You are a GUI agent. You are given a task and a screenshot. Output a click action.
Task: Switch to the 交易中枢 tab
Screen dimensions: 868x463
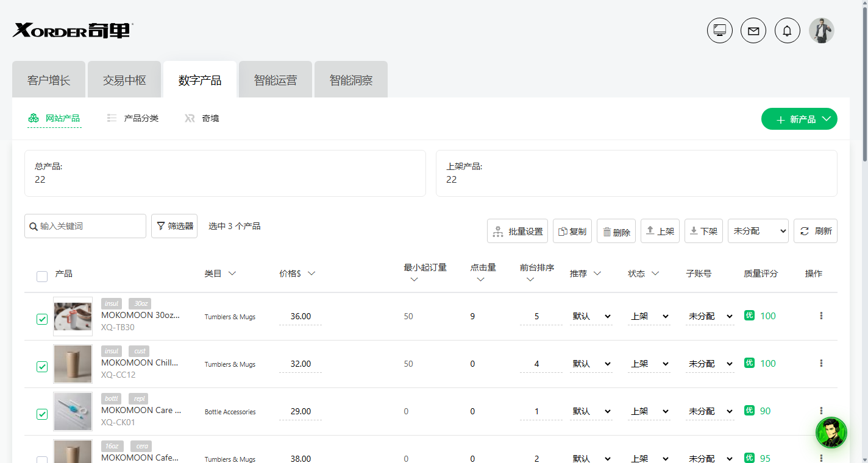124,80
